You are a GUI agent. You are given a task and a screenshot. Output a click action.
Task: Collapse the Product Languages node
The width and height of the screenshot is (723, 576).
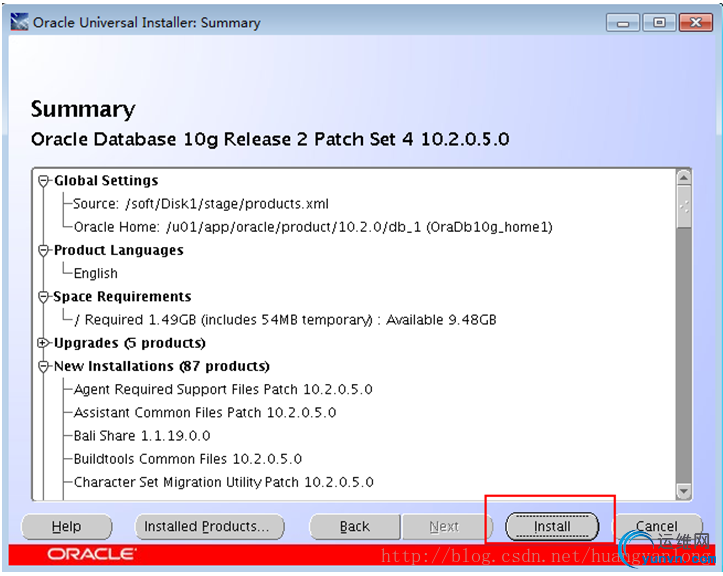(43, 250)
